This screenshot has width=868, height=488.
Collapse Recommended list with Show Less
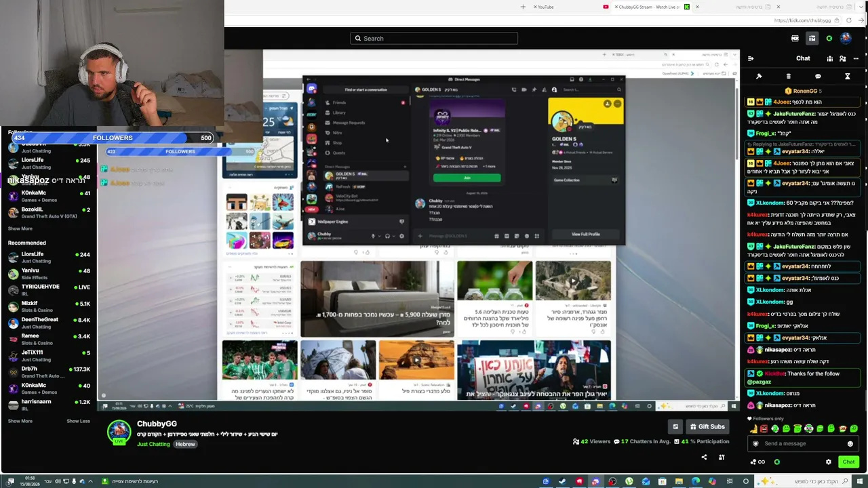[x=78, y=421]
